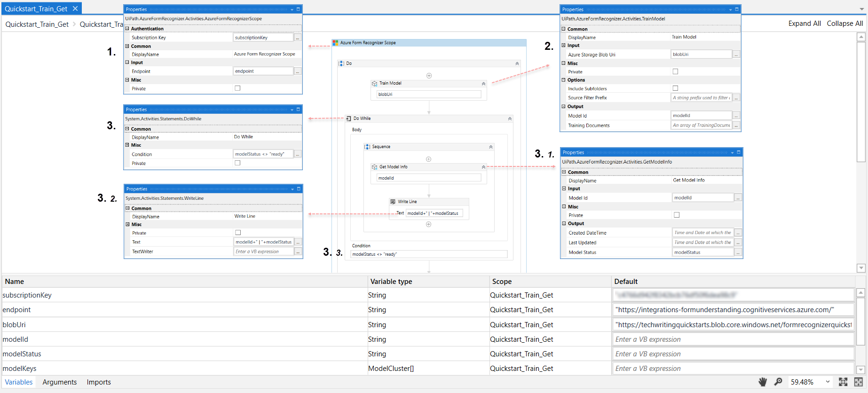This screenshot has height=393, width=868.
Task: Pin the GetModelInfo Properties panel
Action: (x=739, y=152)
